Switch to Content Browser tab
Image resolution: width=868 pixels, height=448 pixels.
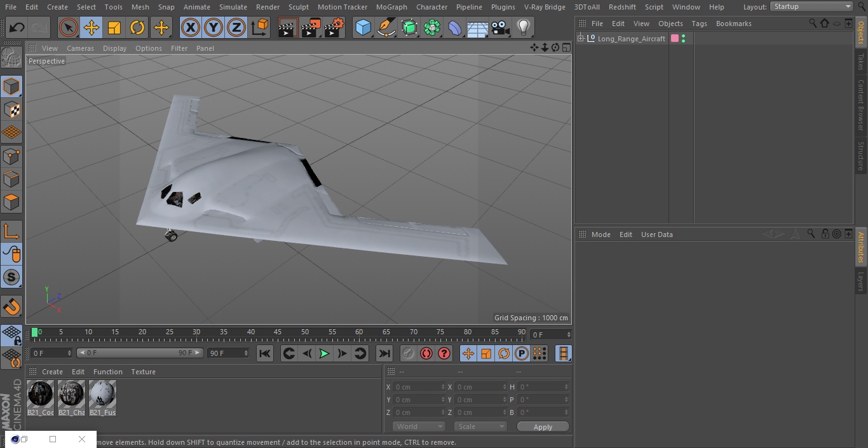point(861,105)
